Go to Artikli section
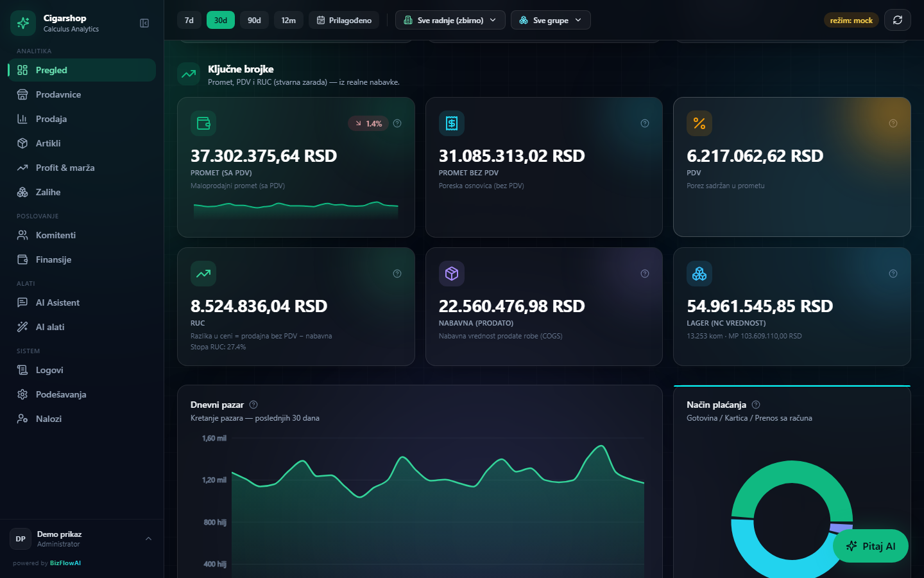 [x=81, y=143]
